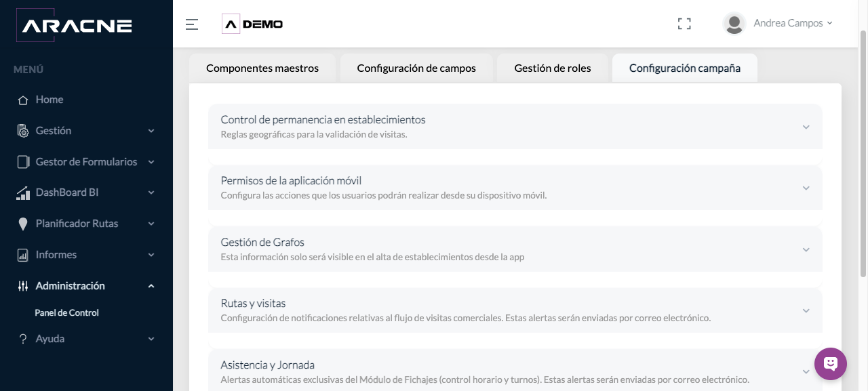Click the Home house icon

(23, 100)
